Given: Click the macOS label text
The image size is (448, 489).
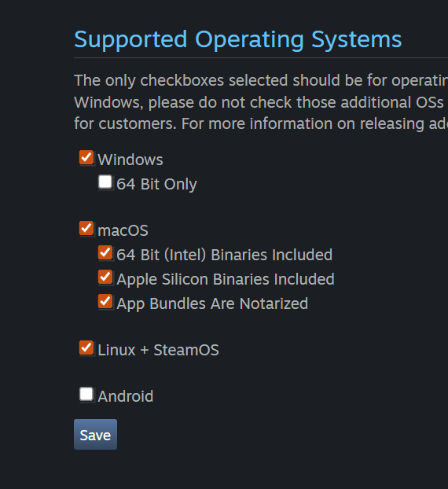Looking at the screenshot, I should coord(123,231).
